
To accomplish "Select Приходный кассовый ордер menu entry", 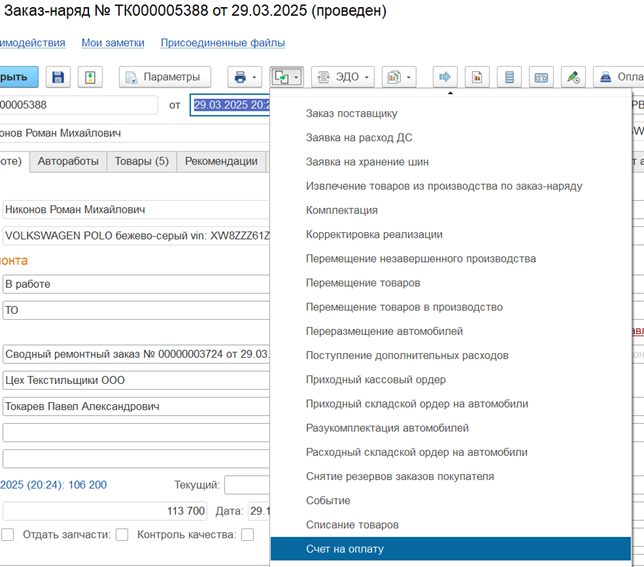I will coord(375,380).
